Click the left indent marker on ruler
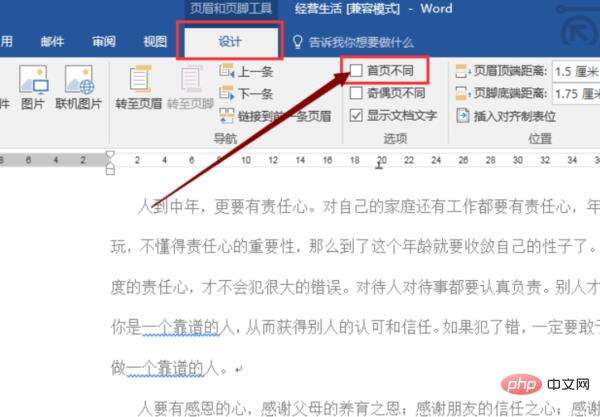600x417 pixels. click(110, 169)
